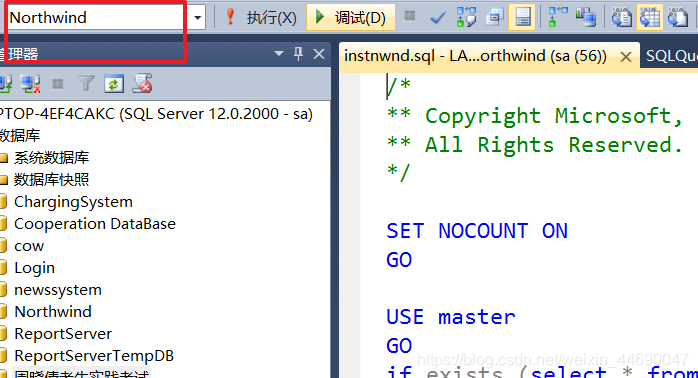Screen dimensions: 698x378
Task: Select the Login database
Action: click(34, 268)
